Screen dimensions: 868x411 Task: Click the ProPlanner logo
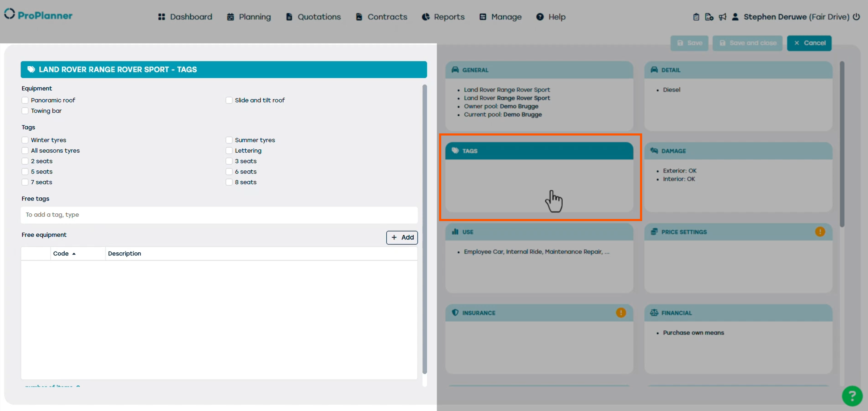click(38, 15)
